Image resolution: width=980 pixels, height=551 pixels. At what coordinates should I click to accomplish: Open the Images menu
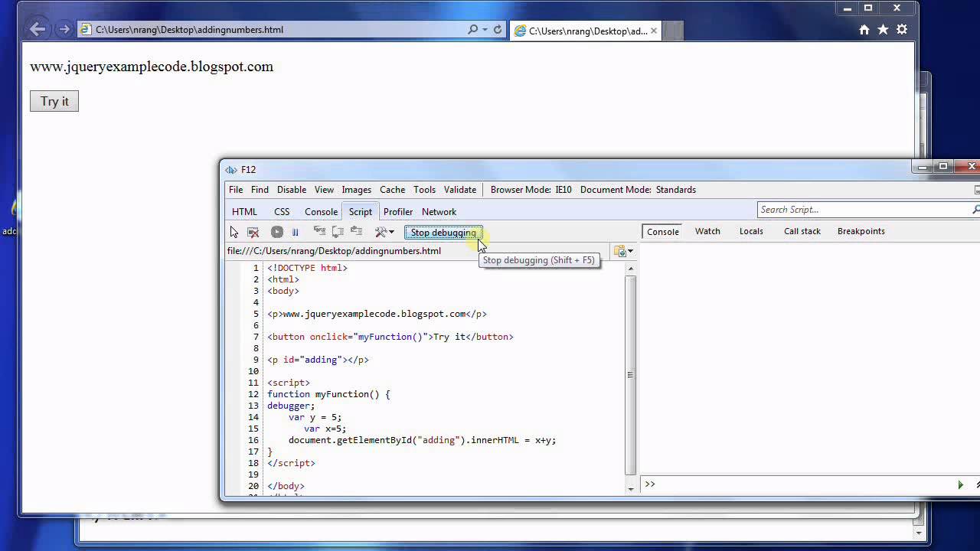(x=357, y=190)
